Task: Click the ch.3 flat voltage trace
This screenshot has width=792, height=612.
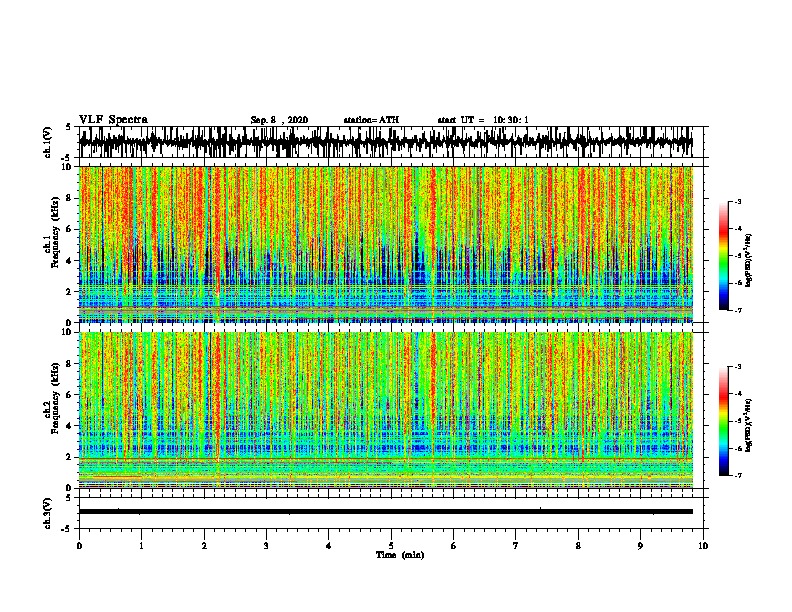Action: pyautogui.click(x=385, y=512)
